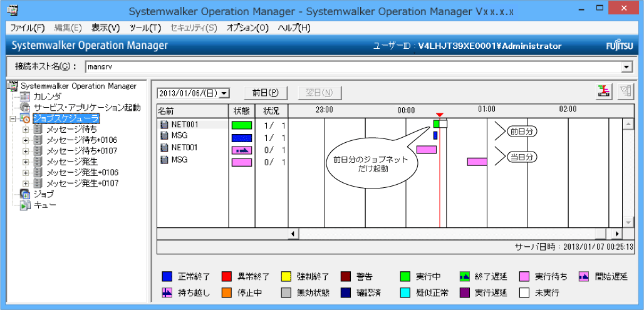Click the 状態 column header
The image size is (644, 310).
(242, 111)
